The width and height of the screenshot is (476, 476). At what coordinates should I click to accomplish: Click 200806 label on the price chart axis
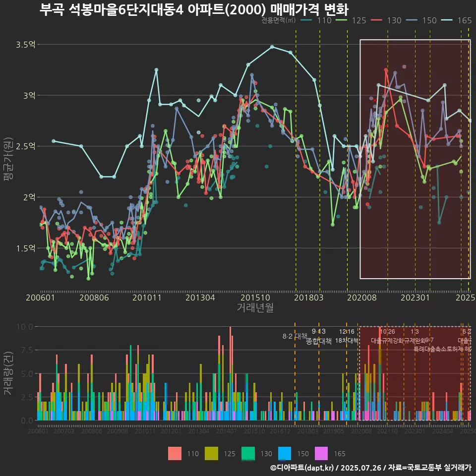(94, 297)
